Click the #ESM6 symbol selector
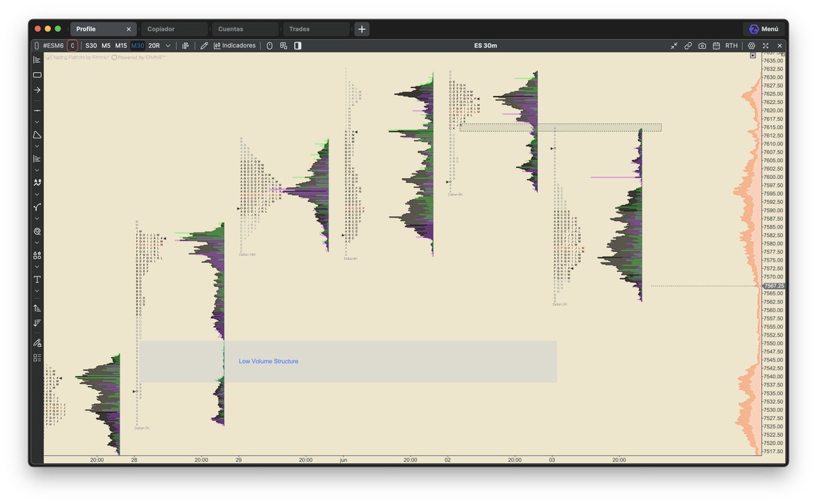Image resolution: width=817 pixels, height=504 pixels. click(x=53, y=46)
